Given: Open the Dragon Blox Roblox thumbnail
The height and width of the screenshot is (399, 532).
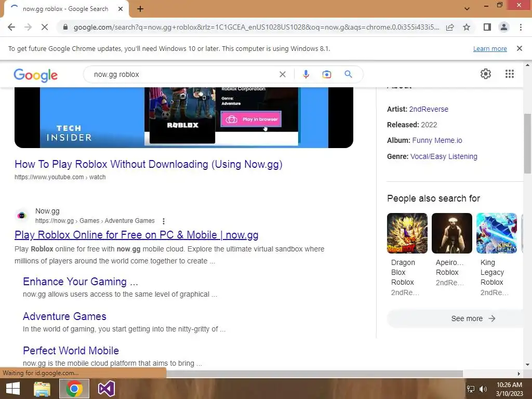Looking at the screenshot, I should [x=407, y=233].
